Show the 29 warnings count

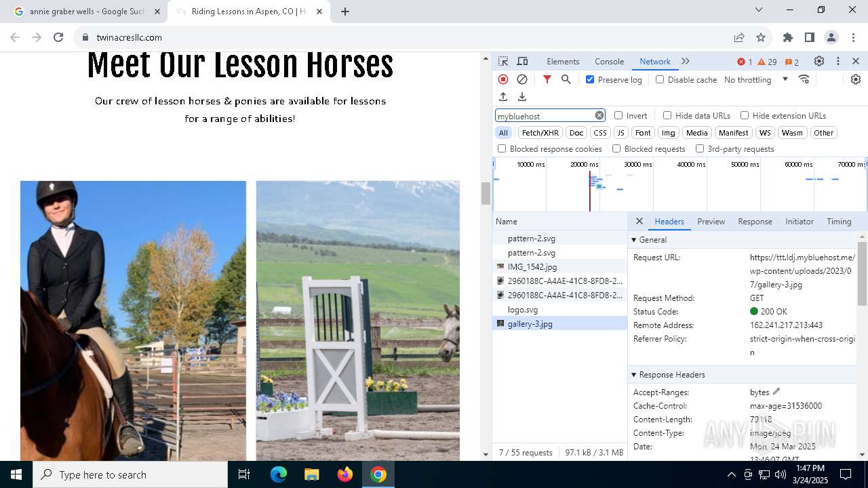pos(767,62)
